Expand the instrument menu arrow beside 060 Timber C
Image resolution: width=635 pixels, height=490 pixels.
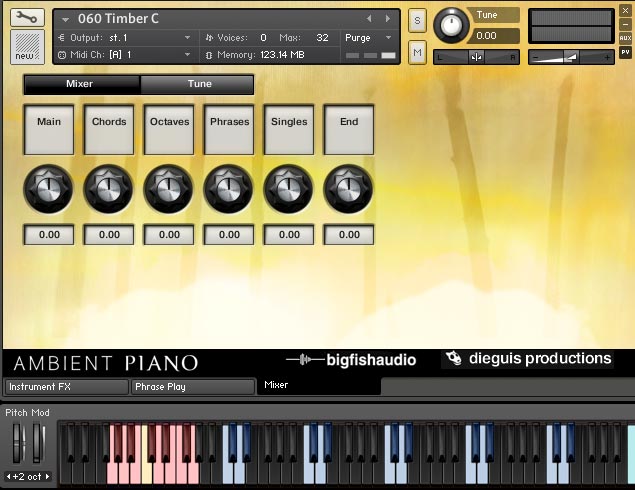point(65,19)
